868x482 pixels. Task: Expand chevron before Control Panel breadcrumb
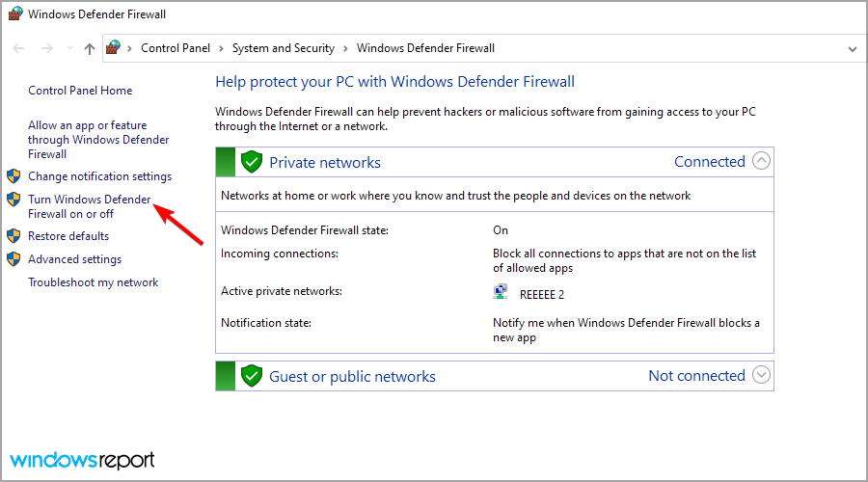pyautogui.click(x=129, y=49)
